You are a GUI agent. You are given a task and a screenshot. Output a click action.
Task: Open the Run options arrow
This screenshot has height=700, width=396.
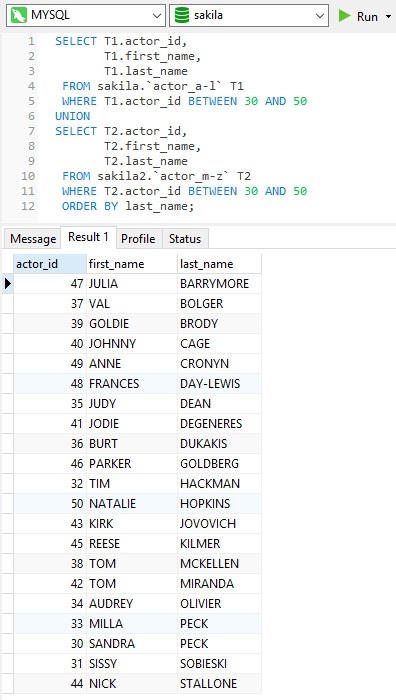[388, 17]
